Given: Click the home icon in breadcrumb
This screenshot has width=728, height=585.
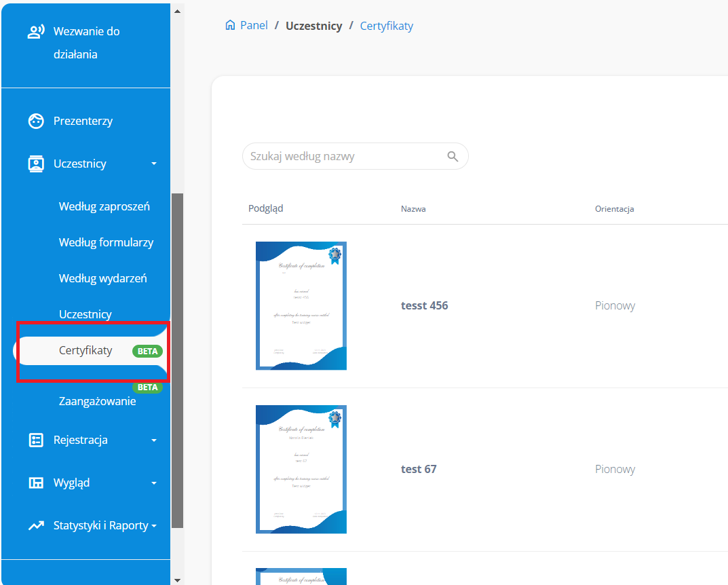Looking at the screenshot, I should coord(230,26).
